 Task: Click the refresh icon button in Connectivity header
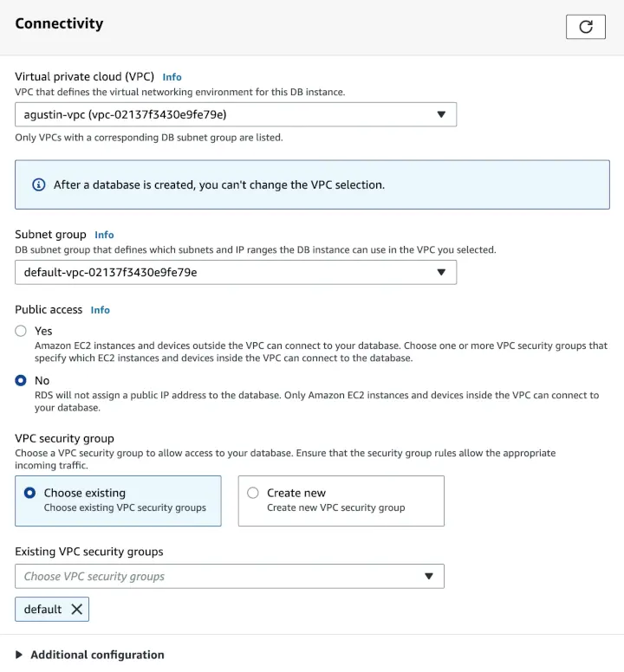pyautogui.click(x=585, y=27)
